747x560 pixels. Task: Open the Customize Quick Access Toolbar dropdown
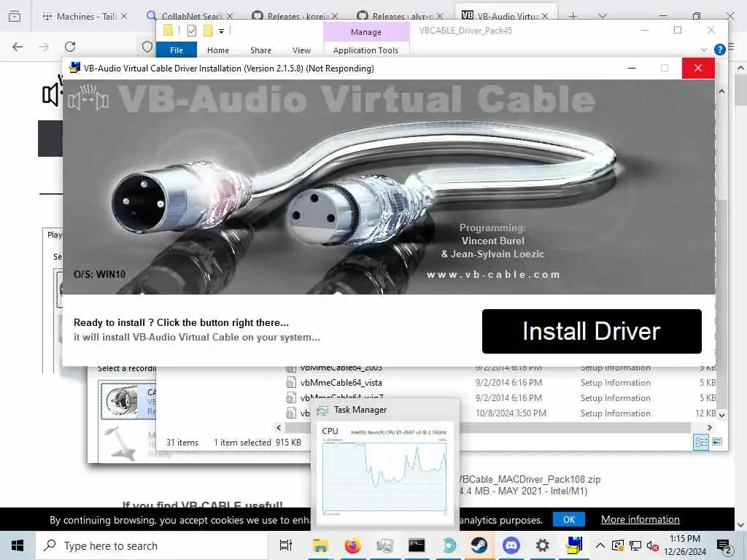click(x=221, y=31)
